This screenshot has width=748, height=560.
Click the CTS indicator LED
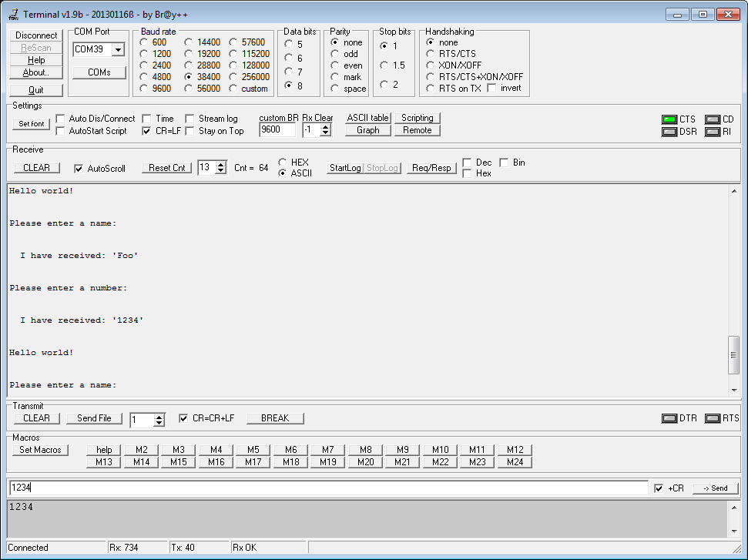click(669, 119)
